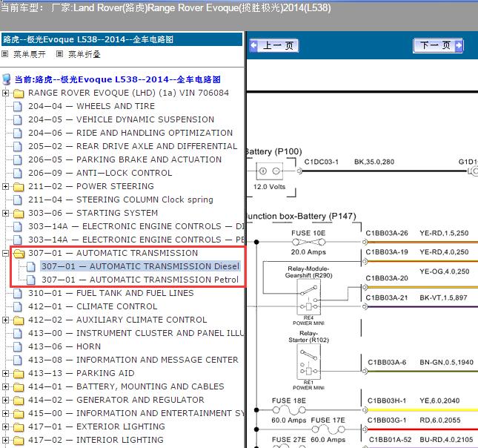Expand the 303-06 STARTING SYSTEM node

click(x=5, y=213)
